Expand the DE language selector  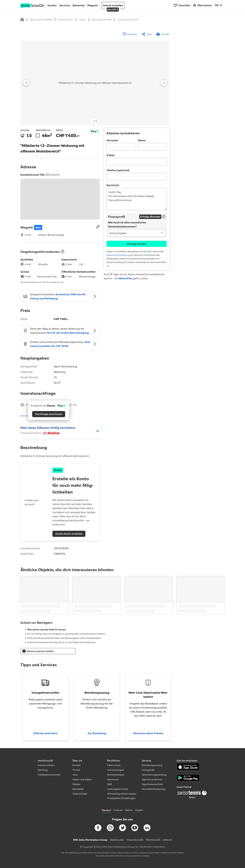(219, 5)
